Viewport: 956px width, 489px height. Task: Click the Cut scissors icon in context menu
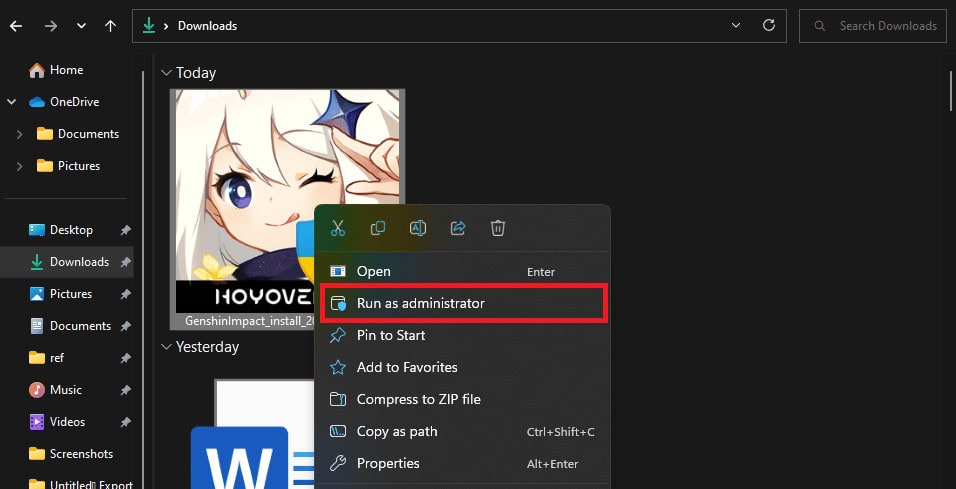click(x=338, y=229)
